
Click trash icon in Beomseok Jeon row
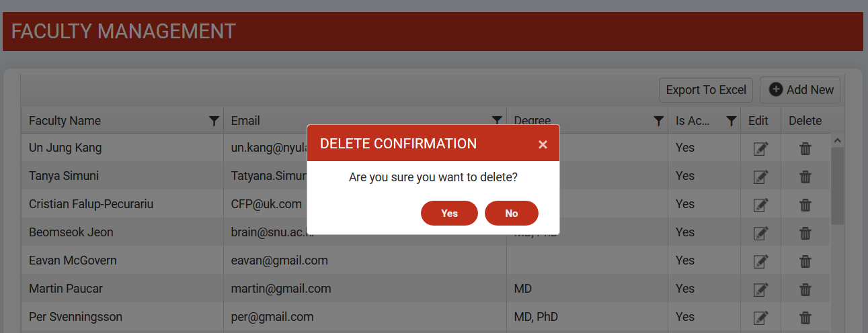(x=805, y=233)
